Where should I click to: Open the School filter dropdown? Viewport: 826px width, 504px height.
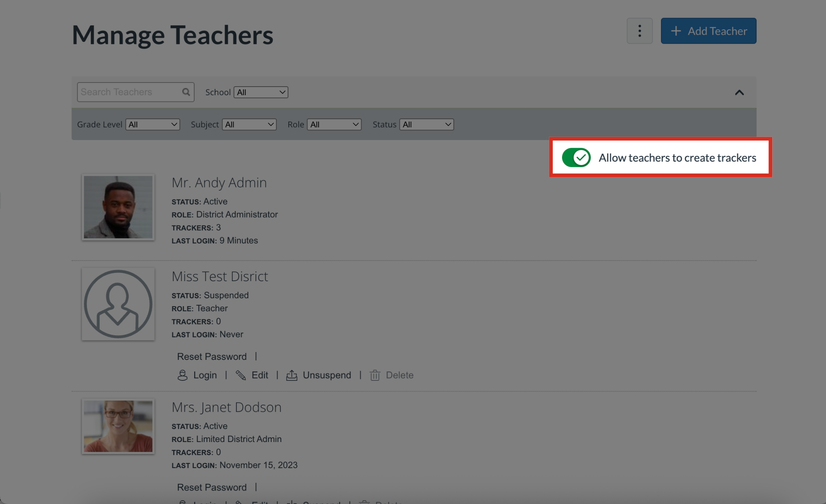click(x=261, y=92)
